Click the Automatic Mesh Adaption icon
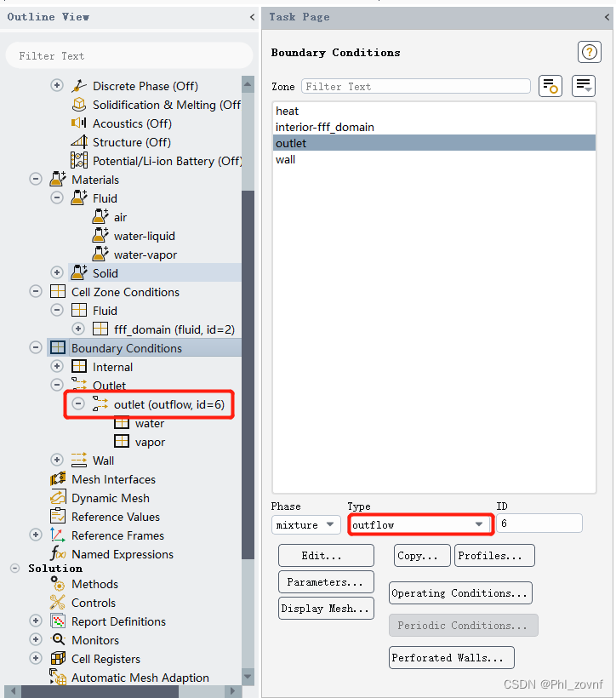Screen dimensions: 616x698 tap(58, 678)
